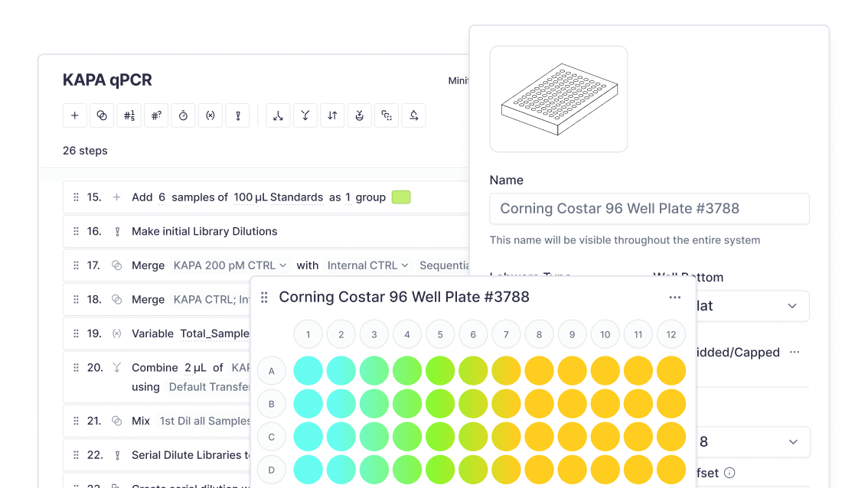Click the plate card drag handle
This screenshot has width=868, height=488.
[264, 298]
